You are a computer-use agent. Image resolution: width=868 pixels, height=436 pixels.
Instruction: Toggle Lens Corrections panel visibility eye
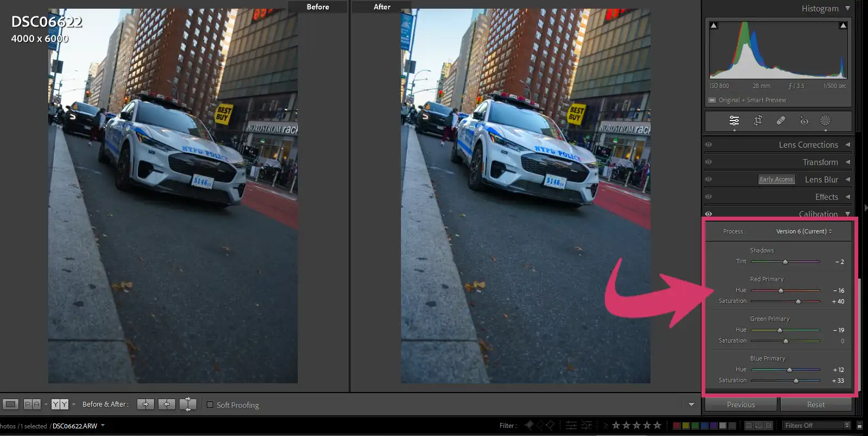coord(709,145)
